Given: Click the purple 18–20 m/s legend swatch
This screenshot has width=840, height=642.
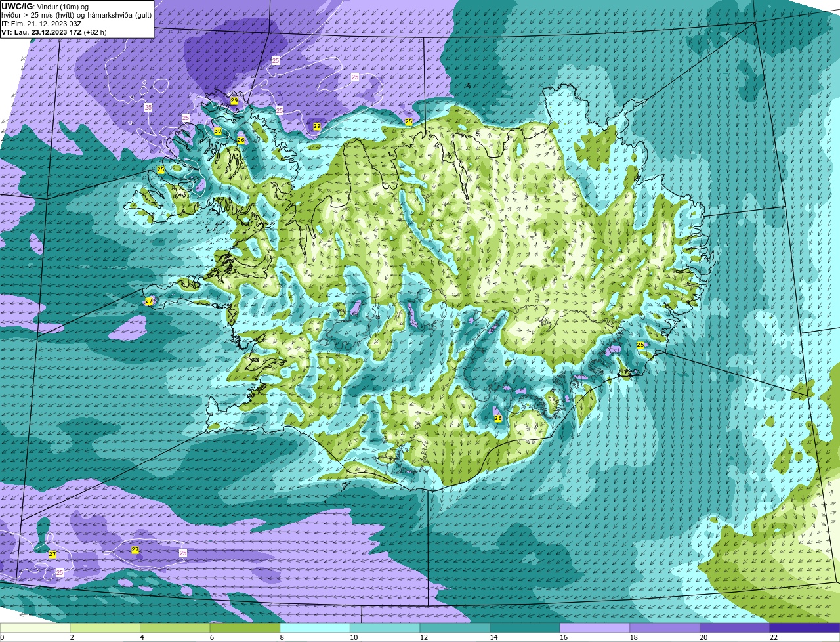Looking at the screenshot, I should tap(665, 628).
